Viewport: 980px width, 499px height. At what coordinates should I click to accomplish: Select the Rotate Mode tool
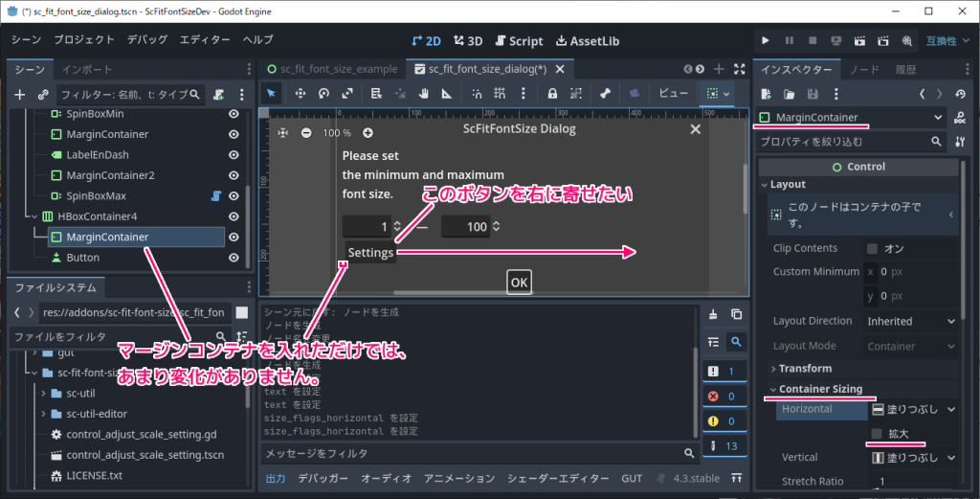[x=323, y=93]
